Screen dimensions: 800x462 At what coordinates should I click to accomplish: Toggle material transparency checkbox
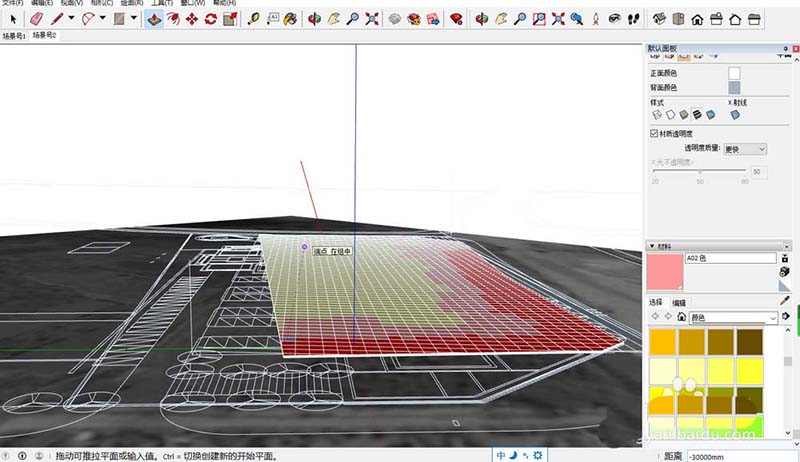[x=654, y=134]
